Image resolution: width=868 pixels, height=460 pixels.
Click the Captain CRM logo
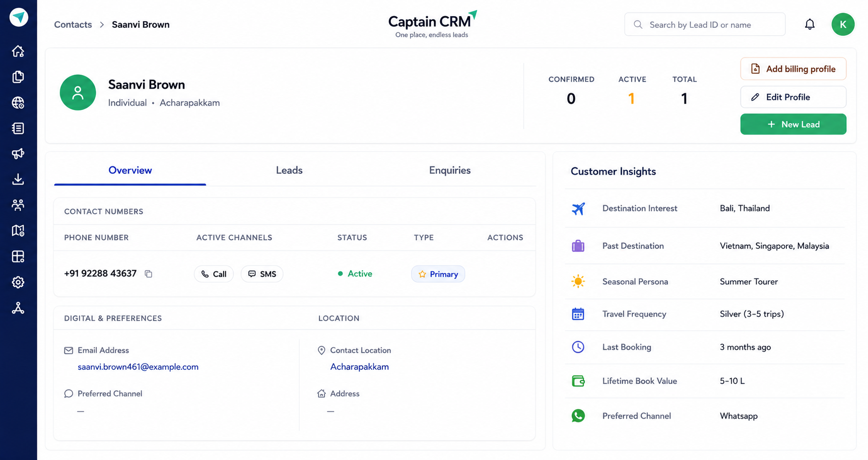point(432,24)
